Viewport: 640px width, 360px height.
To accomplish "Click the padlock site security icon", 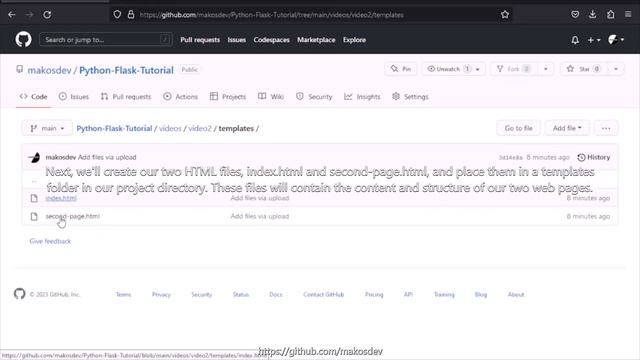I will (131, 15).
